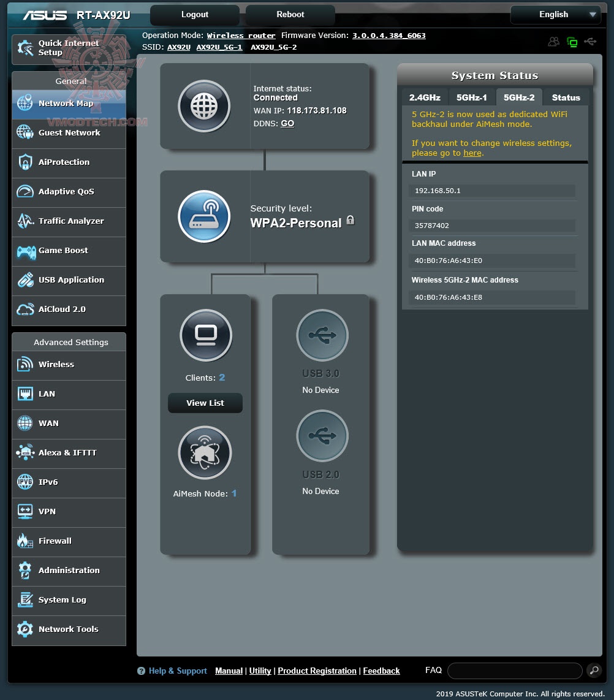Click the Adaptive QoS gauge icon
The width and height of the screenshot is (614, 700).
[25, 191]
